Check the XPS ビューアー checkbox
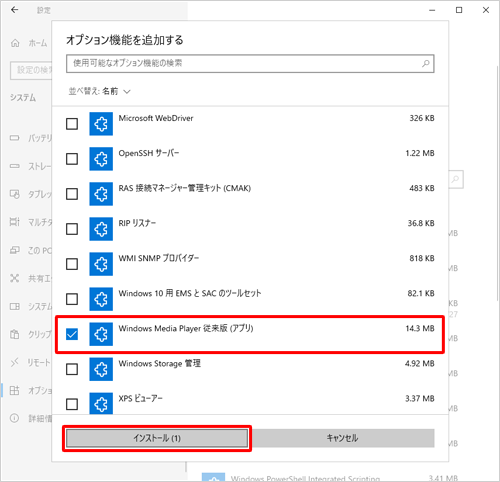 [x=72, y=404]
